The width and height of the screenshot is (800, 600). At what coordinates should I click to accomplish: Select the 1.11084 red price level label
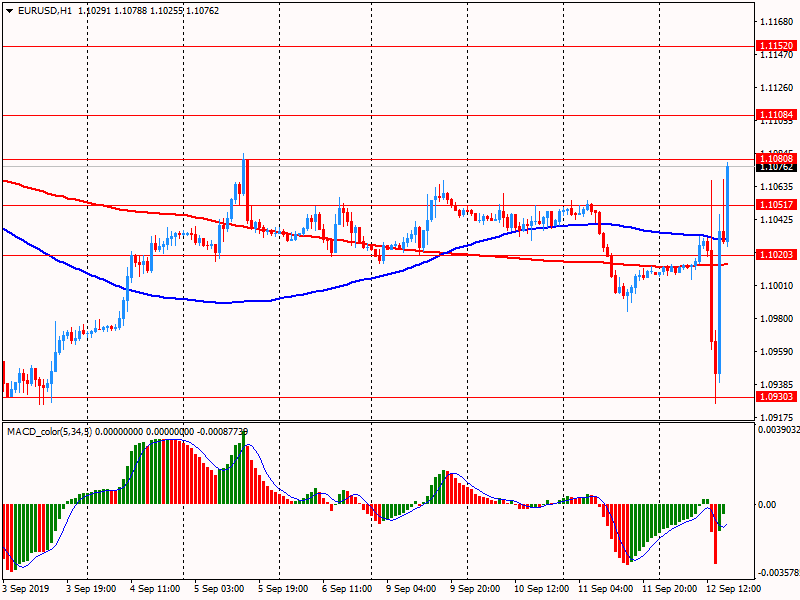(776, 115)
